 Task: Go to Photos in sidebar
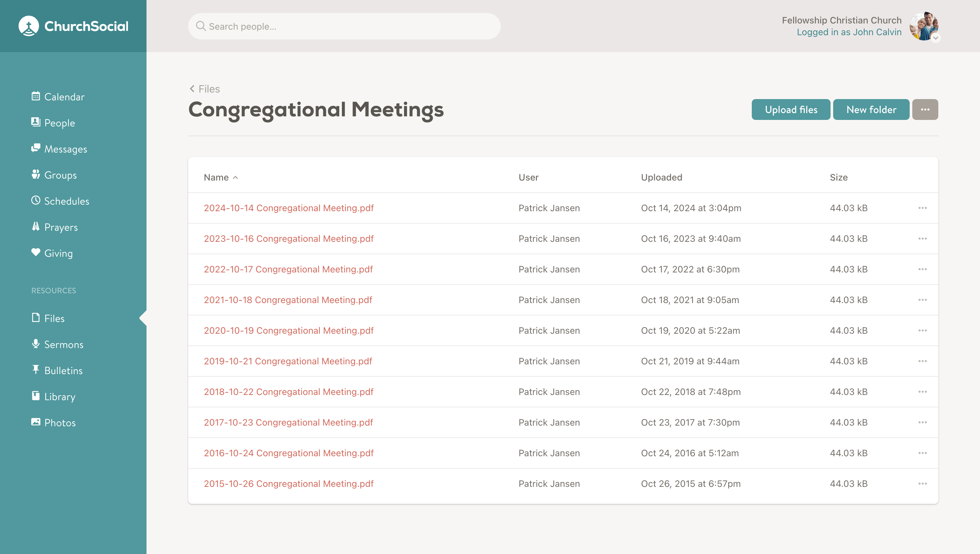[x=59, y=423]
